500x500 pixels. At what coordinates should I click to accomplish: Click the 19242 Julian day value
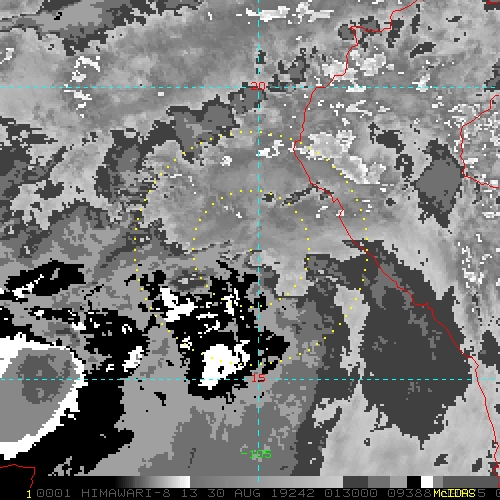[x=293, y=493]
